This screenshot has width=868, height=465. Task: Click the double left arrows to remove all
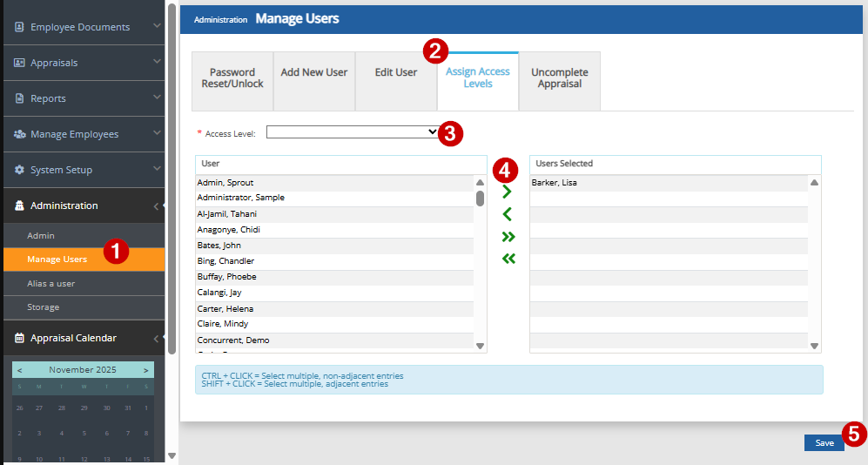(508, 259)
